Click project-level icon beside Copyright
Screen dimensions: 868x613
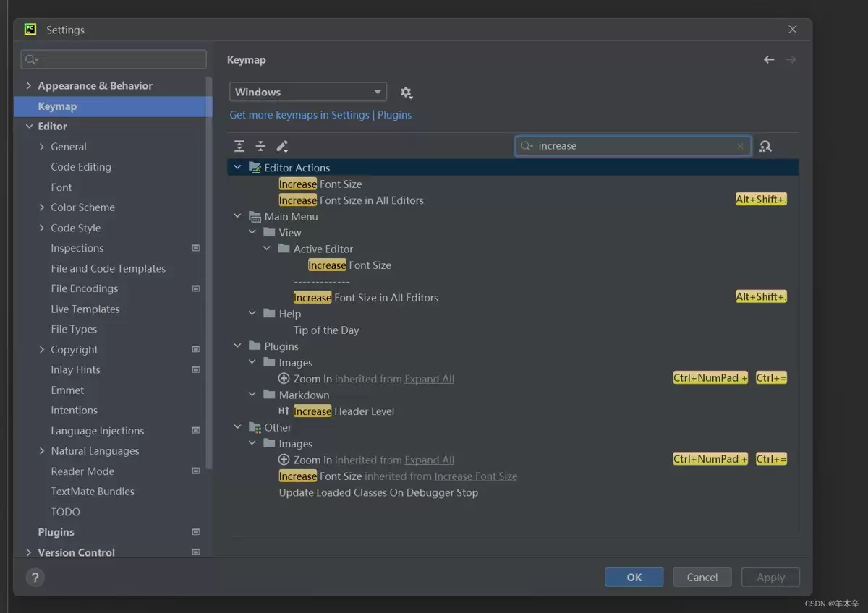tap(195, 349)
